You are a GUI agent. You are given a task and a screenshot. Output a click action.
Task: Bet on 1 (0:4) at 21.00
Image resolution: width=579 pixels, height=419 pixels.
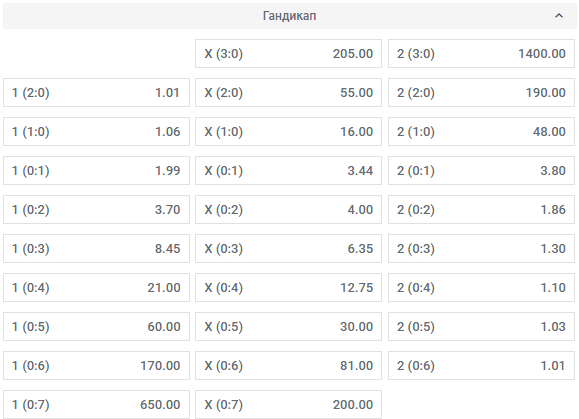coord(96,288)
